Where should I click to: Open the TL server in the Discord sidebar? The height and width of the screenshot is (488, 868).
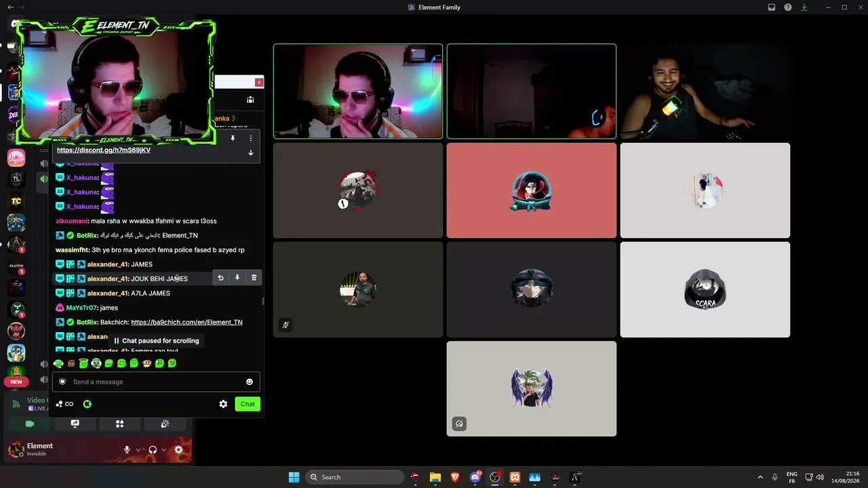(x=16, y=180)
